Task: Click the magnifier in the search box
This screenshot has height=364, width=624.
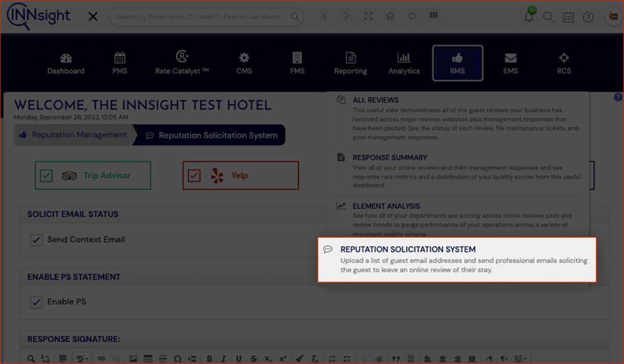Action: tap(295, 17)
